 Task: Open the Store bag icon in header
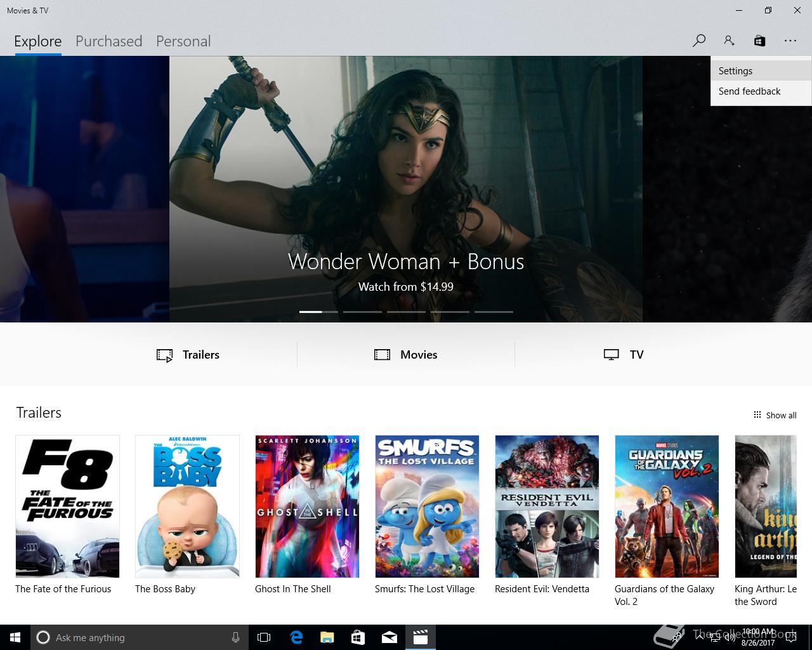(759, 41)
